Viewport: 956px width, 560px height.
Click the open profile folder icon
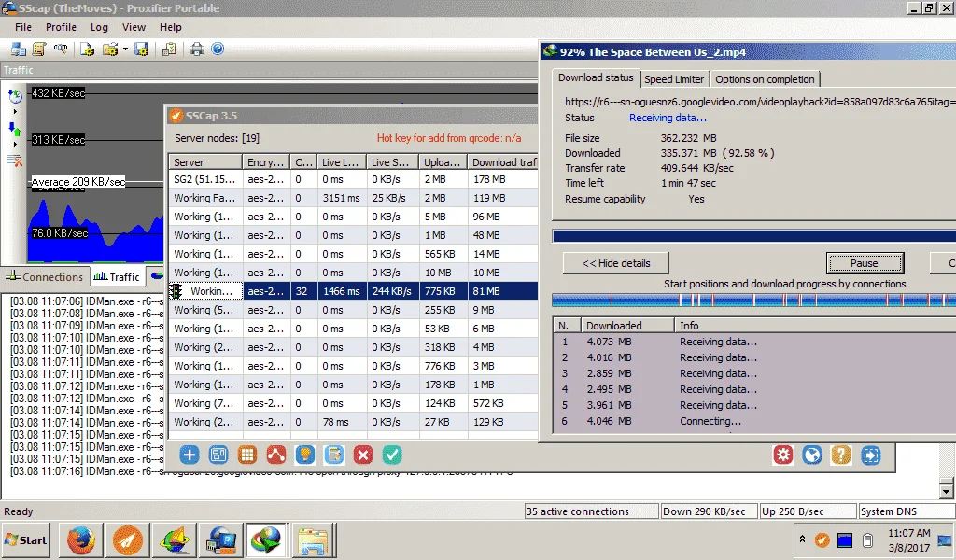110,49
